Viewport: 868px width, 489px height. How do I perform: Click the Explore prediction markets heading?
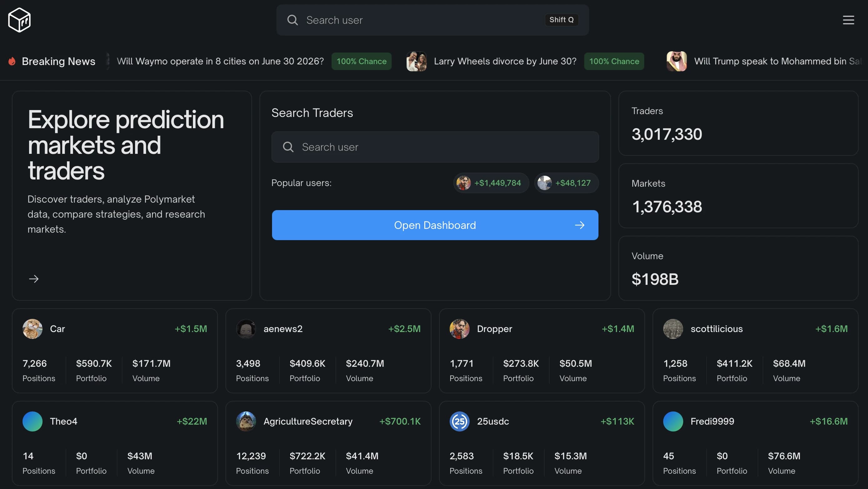(x=126, y=145)
